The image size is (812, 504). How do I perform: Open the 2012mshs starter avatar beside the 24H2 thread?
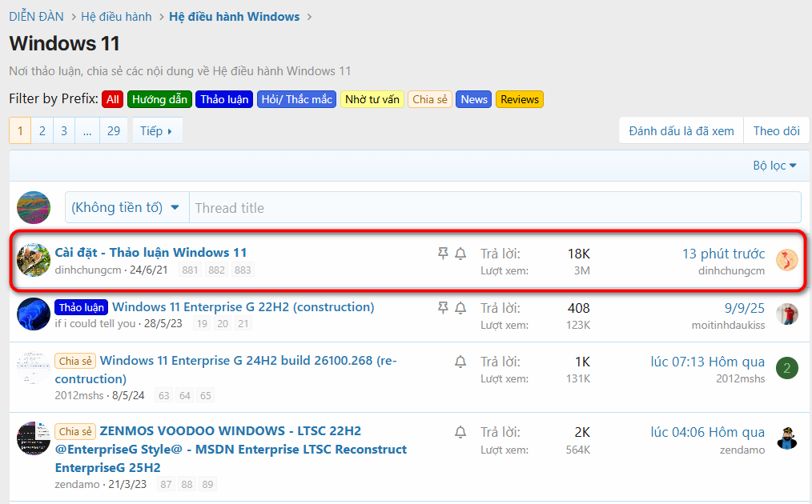[34, 368]
